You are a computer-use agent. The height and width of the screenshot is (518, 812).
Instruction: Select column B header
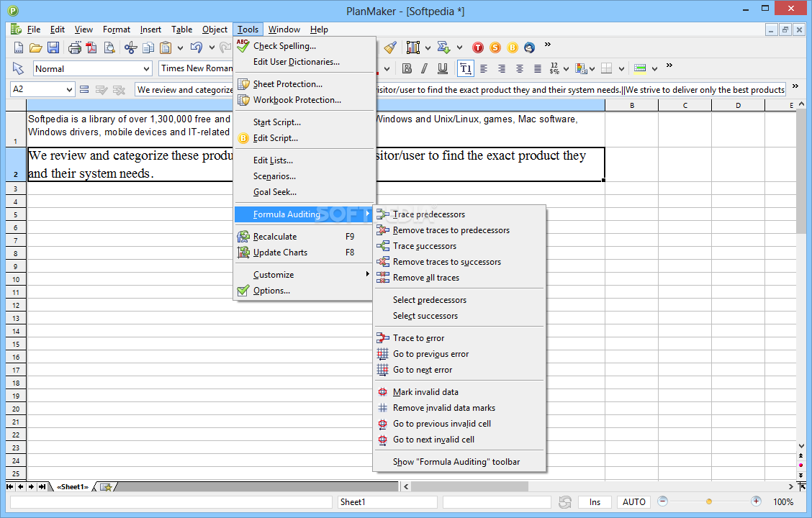pyautogui.click(x=632, y=106)
